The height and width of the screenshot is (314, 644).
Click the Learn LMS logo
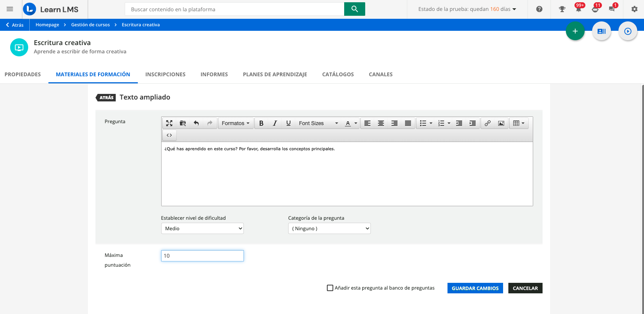coord(51,9)
